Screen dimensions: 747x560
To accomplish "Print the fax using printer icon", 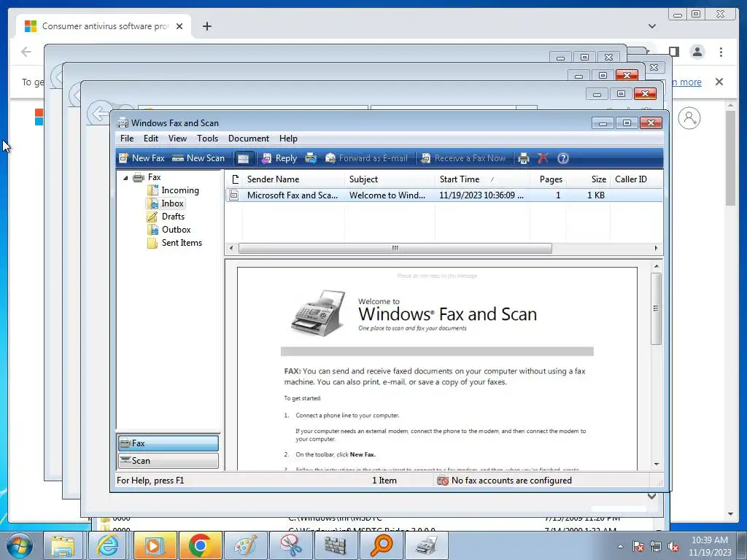I will tap(524, 158).
